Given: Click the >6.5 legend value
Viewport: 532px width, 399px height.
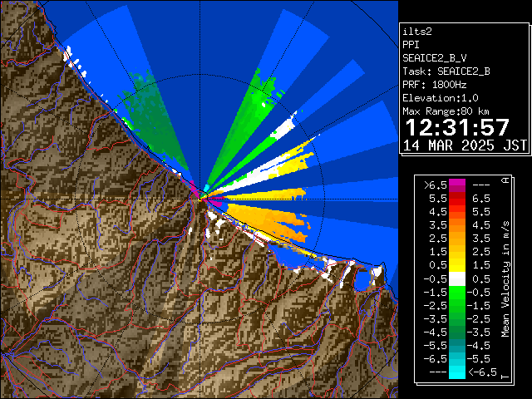Looking at the screenshot, I should 436,185.
